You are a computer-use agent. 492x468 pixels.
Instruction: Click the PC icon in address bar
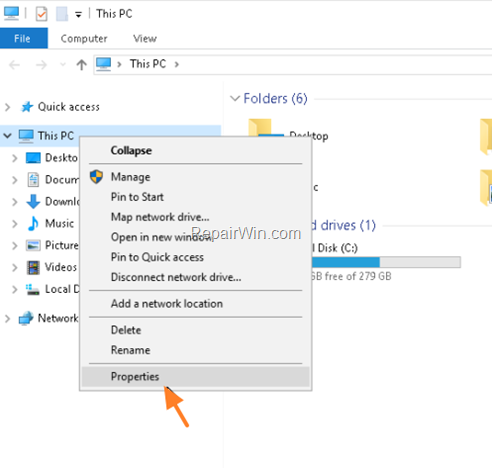[103, 64]
